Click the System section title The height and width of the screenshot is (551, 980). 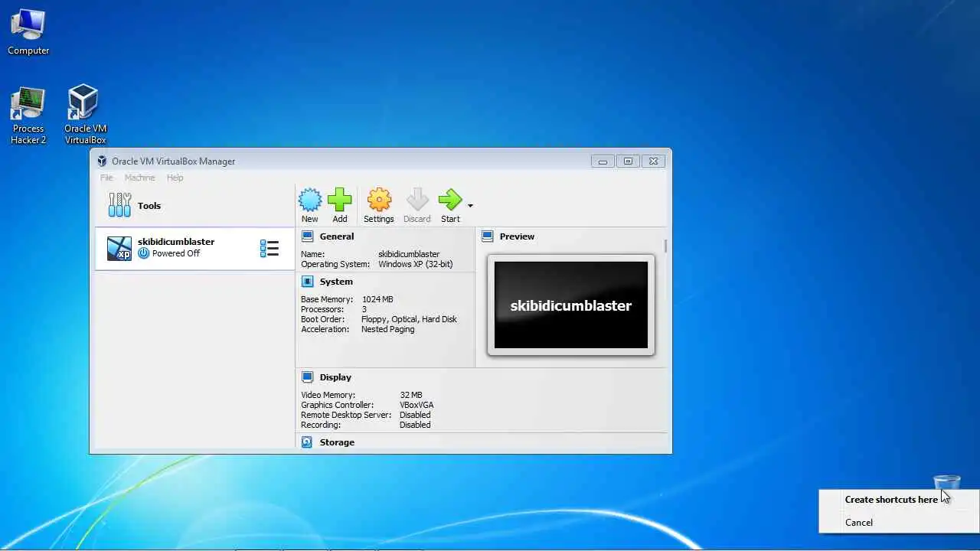[x=336, y=282]
